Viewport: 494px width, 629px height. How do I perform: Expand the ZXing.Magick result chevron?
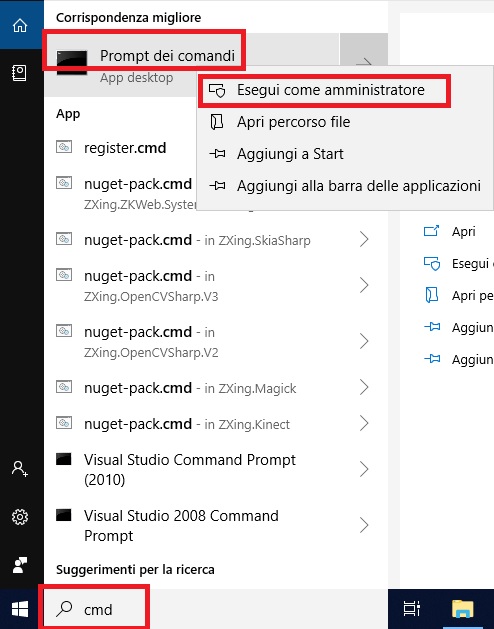[364, 388]
